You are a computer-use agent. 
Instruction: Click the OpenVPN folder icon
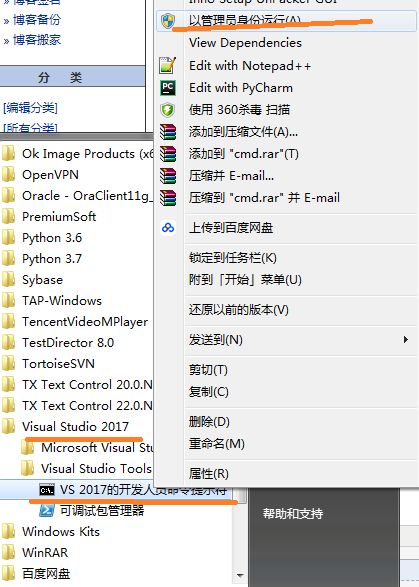(8, 174)
